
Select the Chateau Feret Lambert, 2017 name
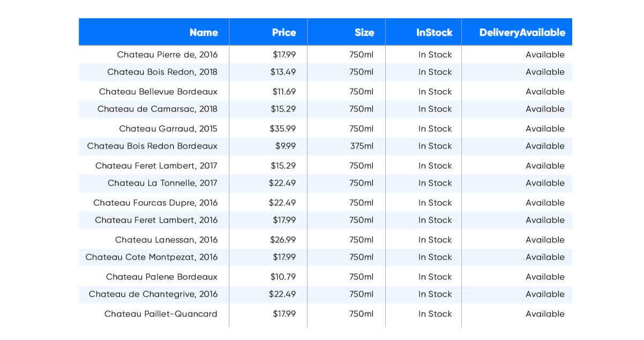click(x=156, y=166)
